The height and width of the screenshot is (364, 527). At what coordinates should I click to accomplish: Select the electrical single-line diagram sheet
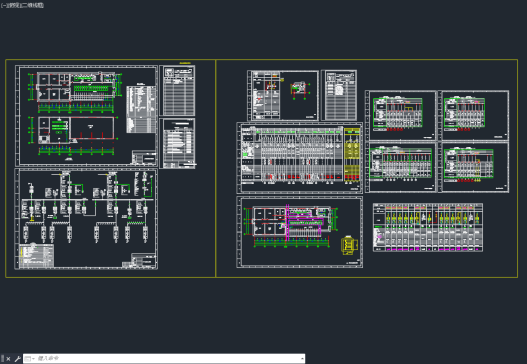pyautogui.click(x=86, y=219)
